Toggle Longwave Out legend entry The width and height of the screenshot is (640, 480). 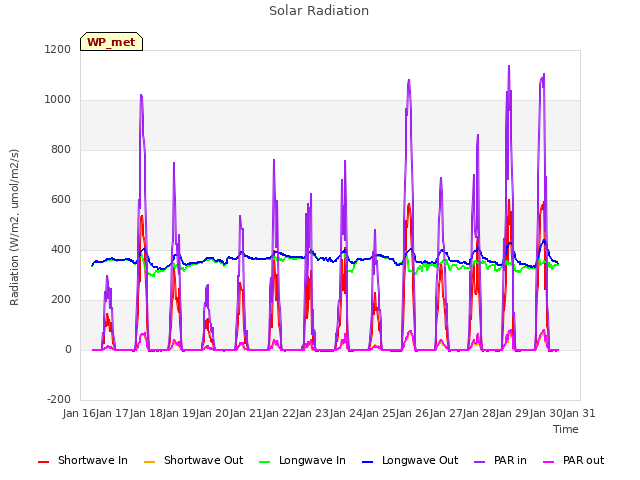click(410, 460)
